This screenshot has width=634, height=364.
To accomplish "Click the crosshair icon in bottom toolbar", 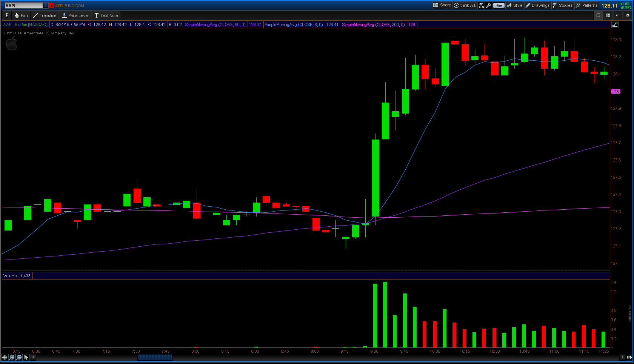I will coord(5,357).
